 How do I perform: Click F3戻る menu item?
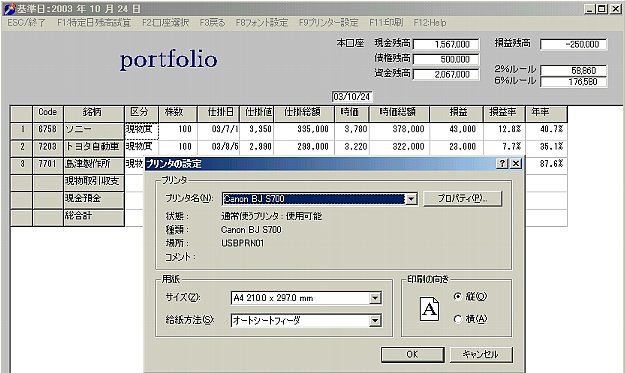pos(212,23)
